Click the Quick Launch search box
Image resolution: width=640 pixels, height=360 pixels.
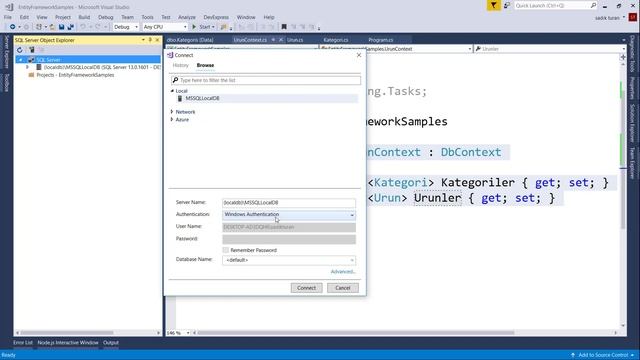click(556, 5)
